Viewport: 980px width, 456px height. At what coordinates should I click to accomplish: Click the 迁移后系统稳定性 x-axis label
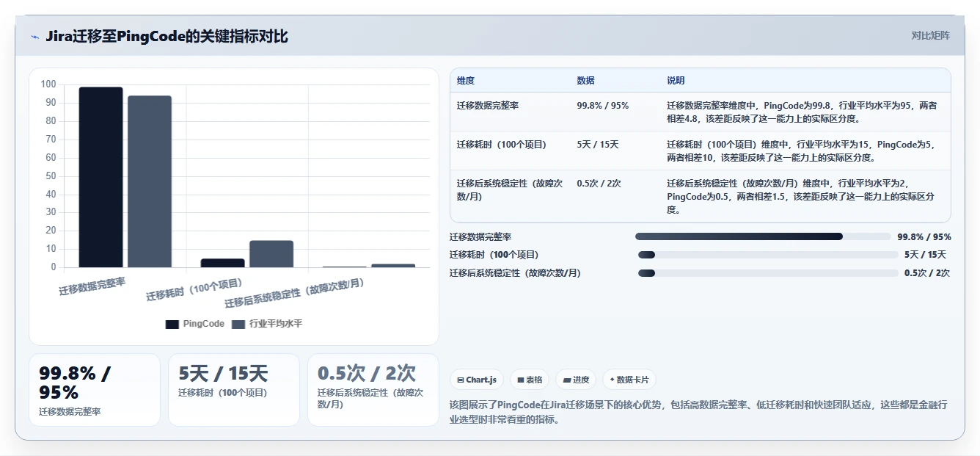pyautogui.click(x=294, y=292)
